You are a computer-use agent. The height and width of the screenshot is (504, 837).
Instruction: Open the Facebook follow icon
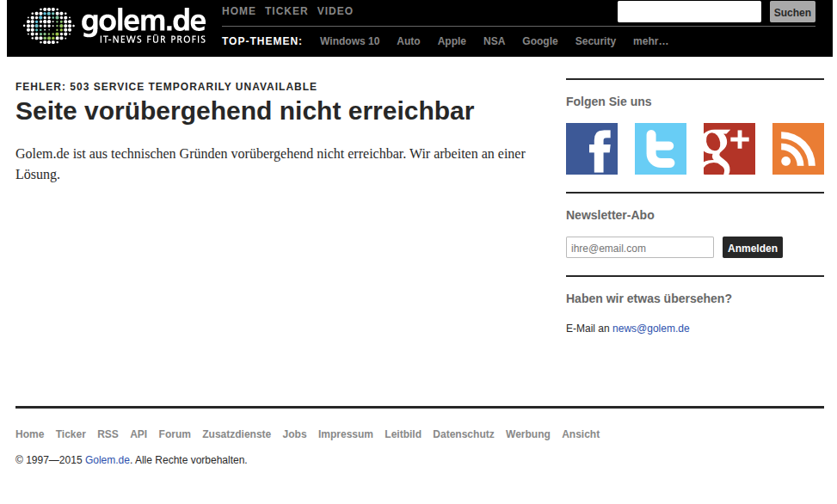click(x=592, y=149)
